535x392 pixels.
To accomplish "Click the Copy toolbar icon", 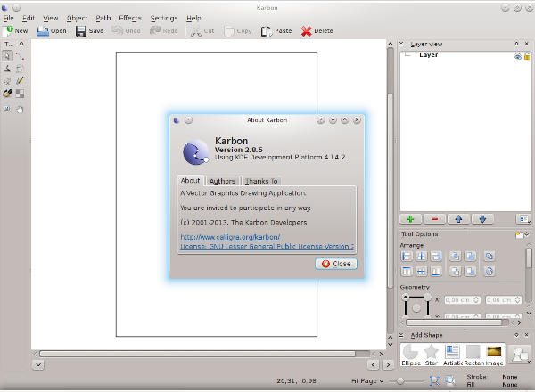I will [229, 31].
